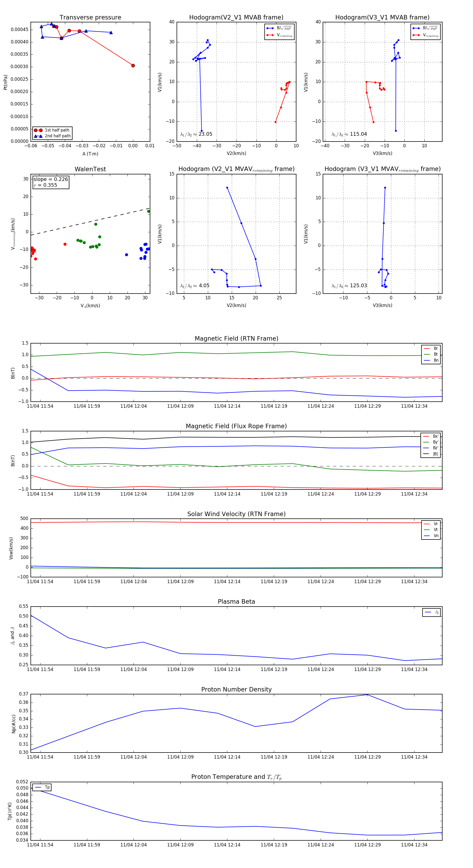
Task: Click the λ1/λ2 ≈ 23.05 annotation
Action: point(196,134)
